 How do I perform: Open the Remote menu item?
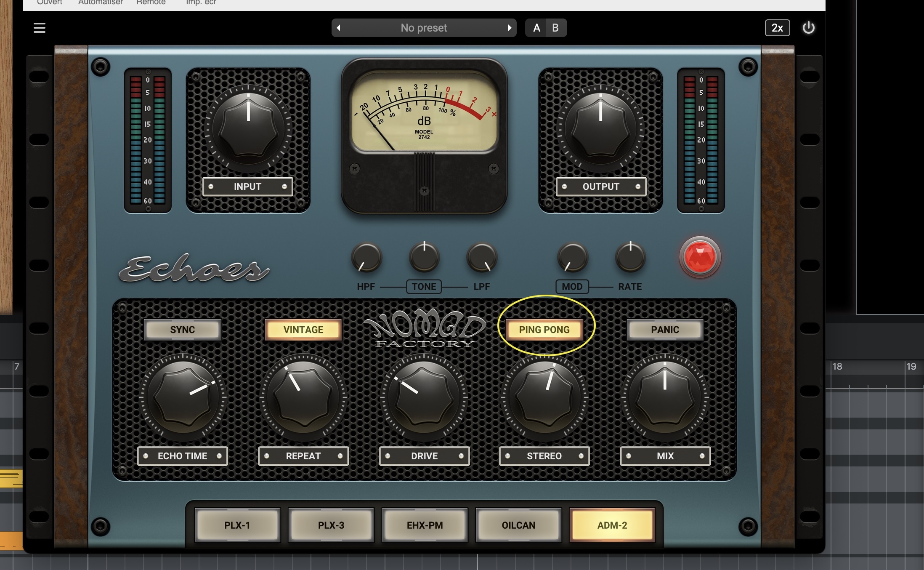coord(151,2)
